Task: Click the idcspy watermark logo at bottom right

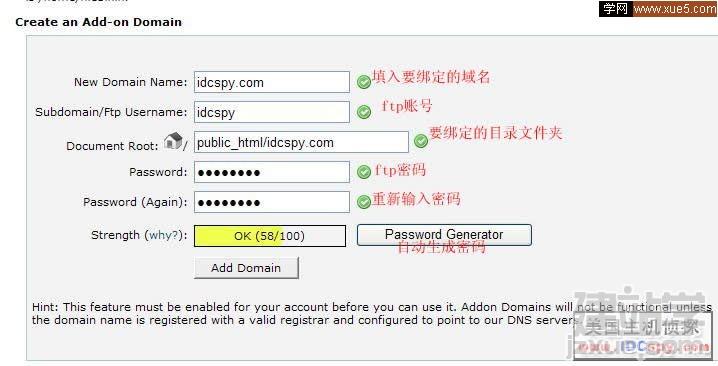Action: [643, 336]
